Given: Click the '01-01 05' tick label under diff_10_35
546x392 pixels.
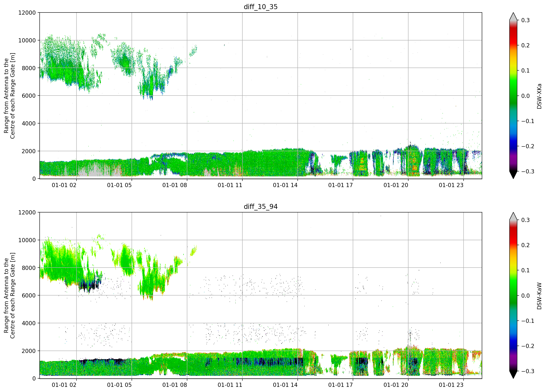Looking at the screenshot, I should tap(120, 185).
